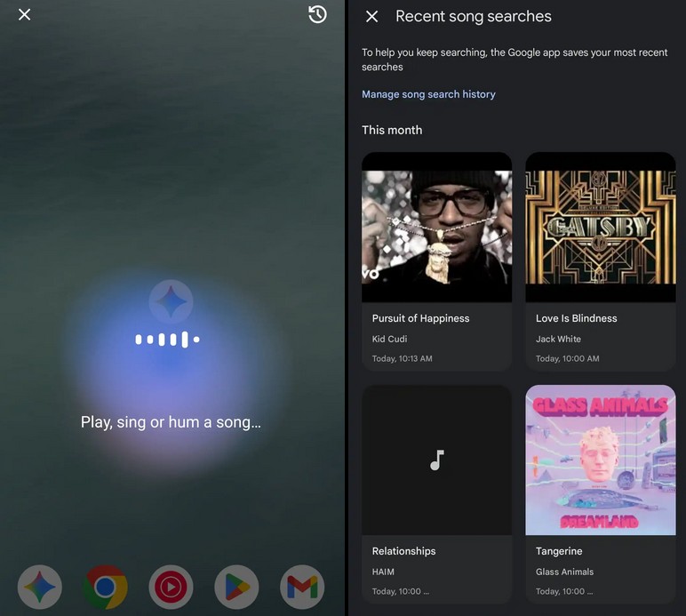Viewport: 686px width, 616px height.
Task: Tap the 'This month' section heading
Action: (x=392, y=130)
